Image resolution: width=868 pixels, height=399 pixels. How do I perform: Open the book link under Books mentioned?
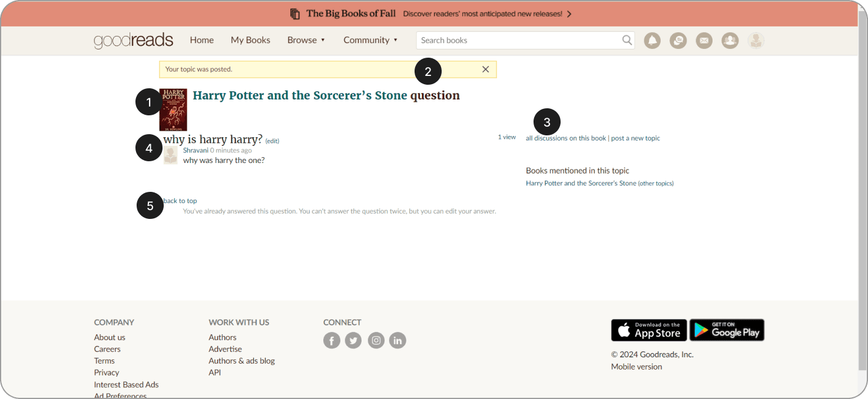click(x=581, y=183)
